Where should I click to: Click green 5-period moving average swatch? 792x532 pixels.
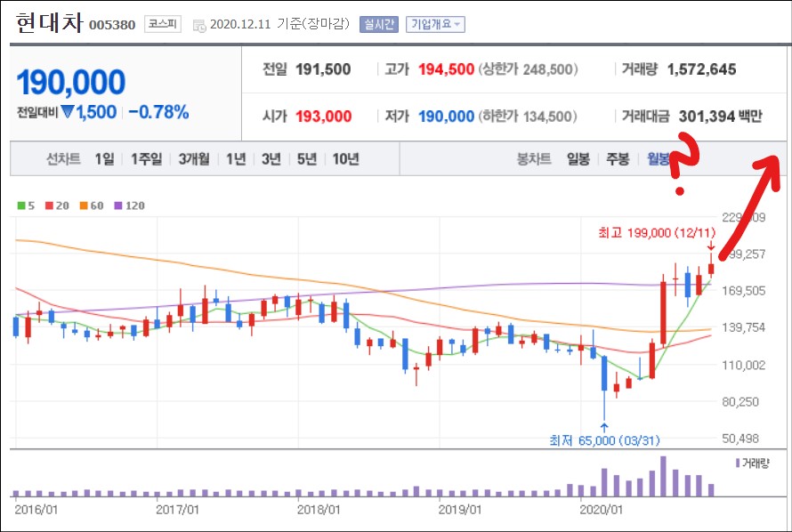click(21, 206)
